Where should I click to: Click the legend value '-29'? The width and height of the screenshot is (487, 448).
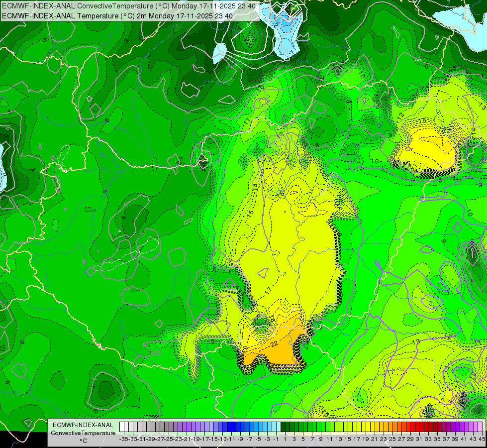(x=151, y=439)
